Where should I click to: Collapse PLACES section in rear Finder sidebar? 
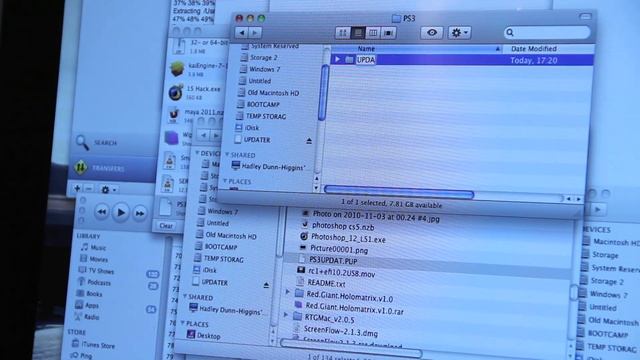click(182, 322)
